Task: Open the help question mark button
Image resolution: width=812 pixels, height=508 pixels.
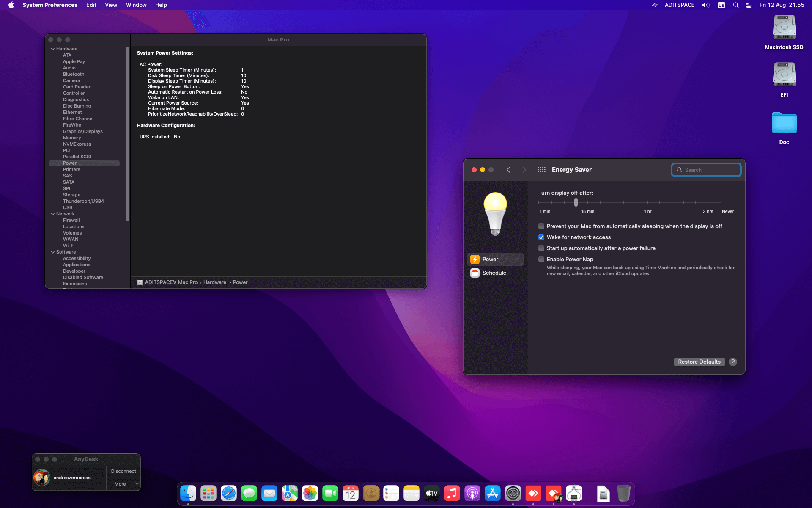Action: (733, 362)
